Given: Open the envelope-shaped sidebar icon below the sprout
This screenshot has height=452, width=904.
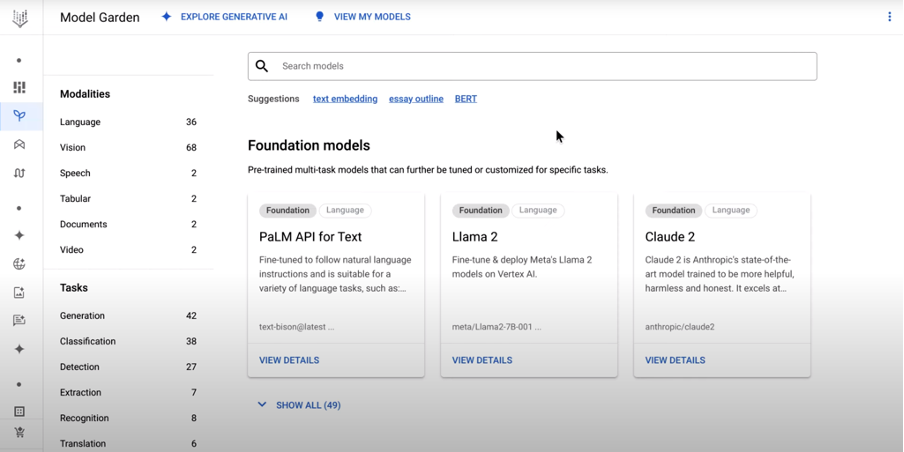Looking at the screenshot, I should 20,144.
